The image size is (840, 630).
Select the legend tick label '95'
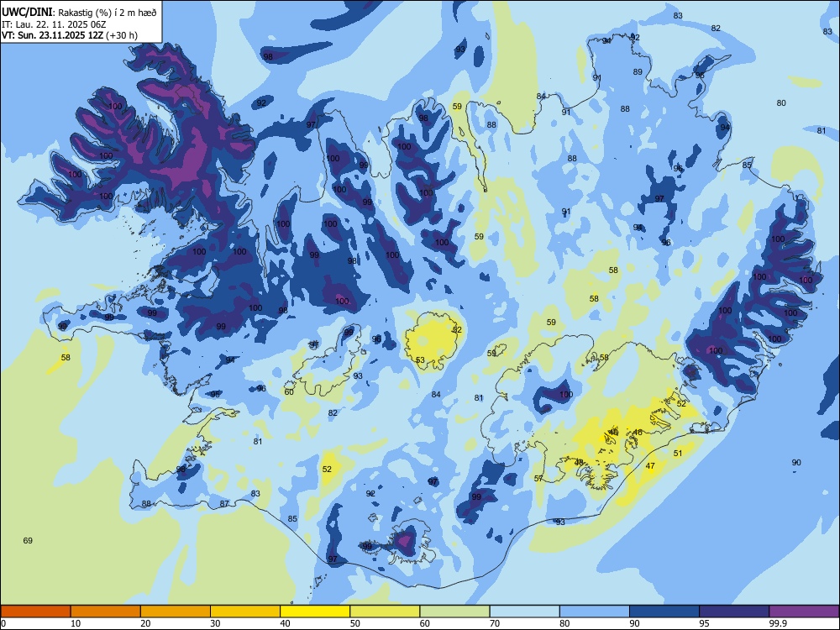(x=705, y=623)
